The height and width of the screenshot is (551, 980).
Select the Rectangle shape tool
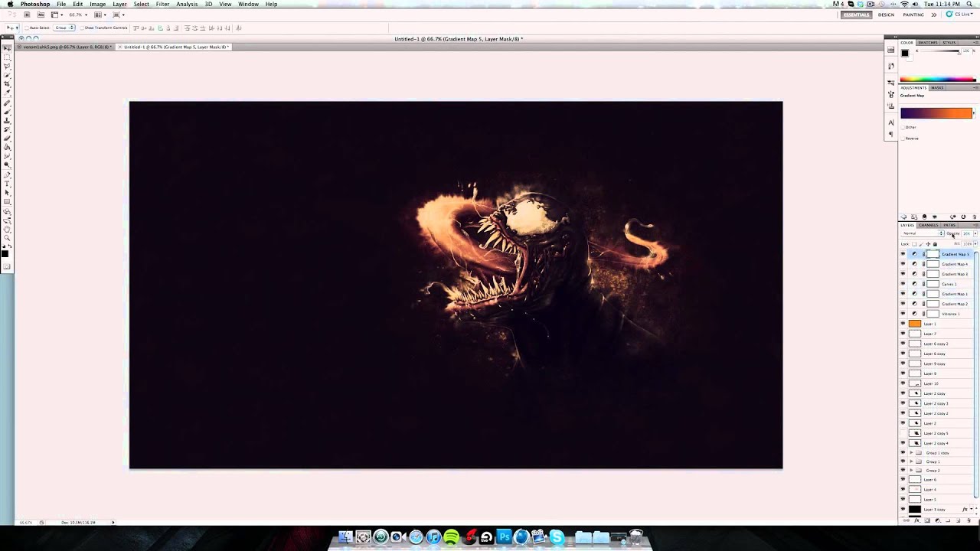click(x=7, y=201)
